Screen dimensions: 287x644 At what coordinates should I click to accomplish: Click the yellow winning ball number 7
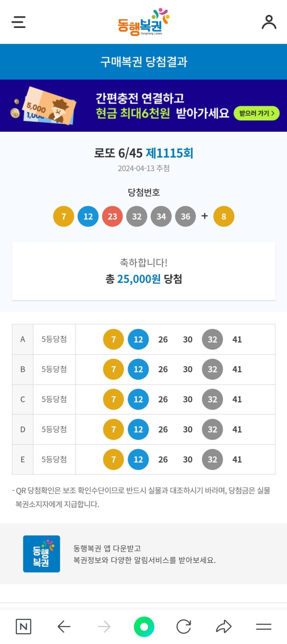[x=63, y=216]
